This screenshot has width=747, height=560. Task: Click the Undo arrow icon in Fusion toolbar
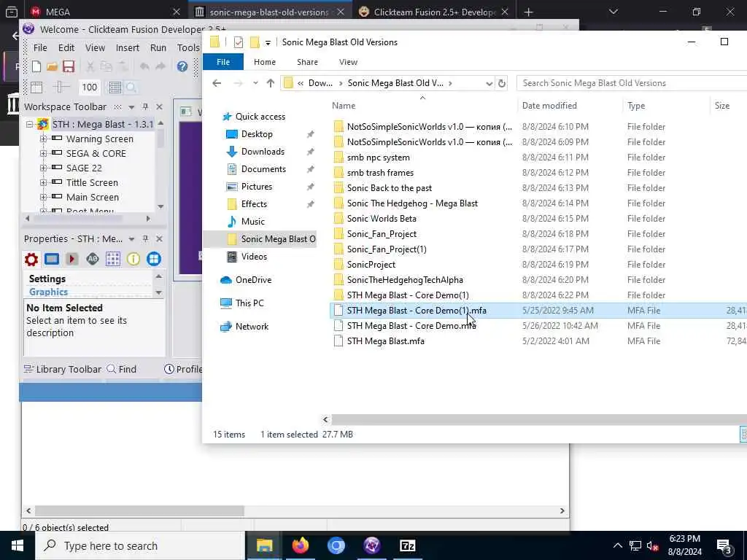tap(144, 66)
